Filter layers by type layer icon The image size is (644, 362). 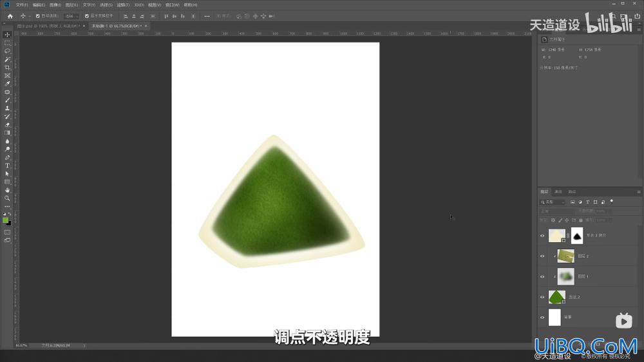588,202
